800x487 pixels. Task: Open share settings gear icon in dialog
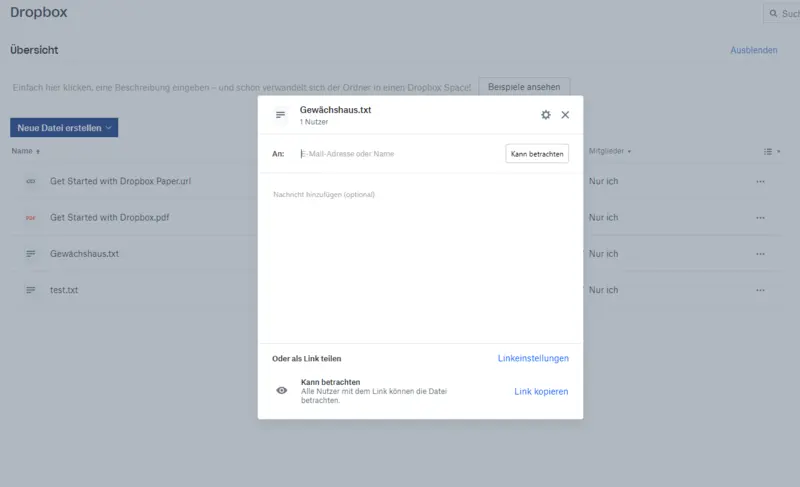(x=545, y=115)
